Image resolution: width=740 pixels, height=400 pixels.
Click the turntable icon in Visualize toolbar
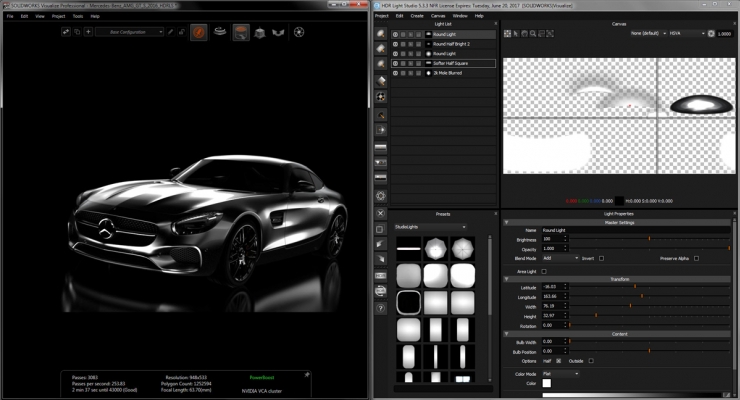pyautogui.click(x=220, y=32)
